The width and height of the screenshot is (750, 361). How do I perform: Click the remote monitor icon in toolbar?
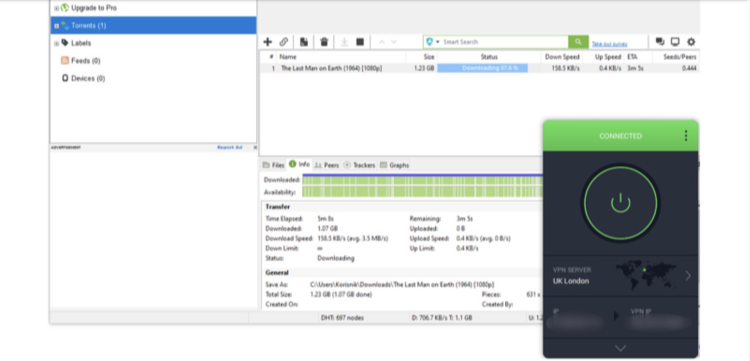[675, 42]
